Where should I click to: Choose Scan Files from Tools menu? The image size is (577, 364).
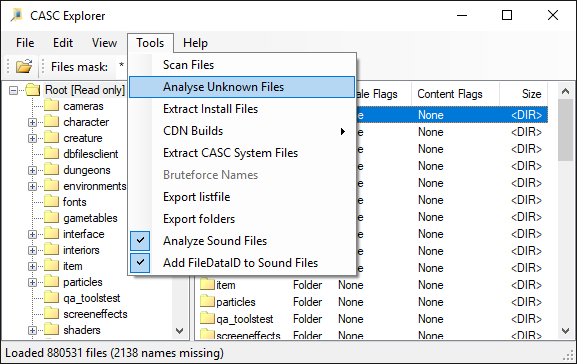click(x=242, y=65)
